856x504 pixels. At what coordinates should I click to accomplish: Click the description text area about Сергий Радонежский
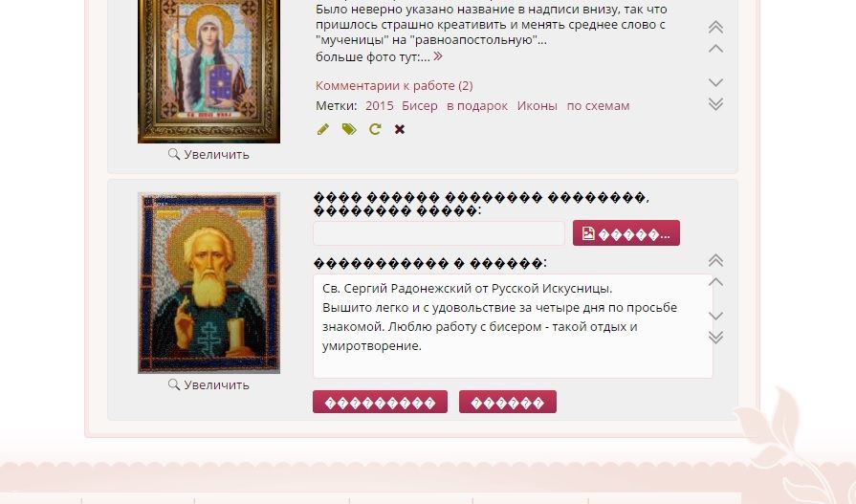514,326
